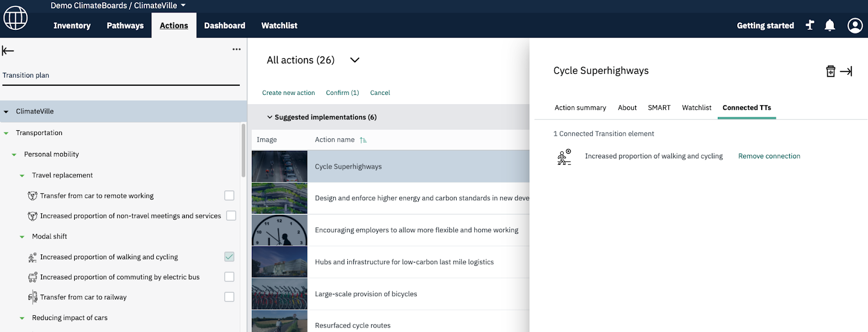The width and height of the screenshot is (868, 332).
Task: Check Transfer from car to remote working
Action: [229, 195]
